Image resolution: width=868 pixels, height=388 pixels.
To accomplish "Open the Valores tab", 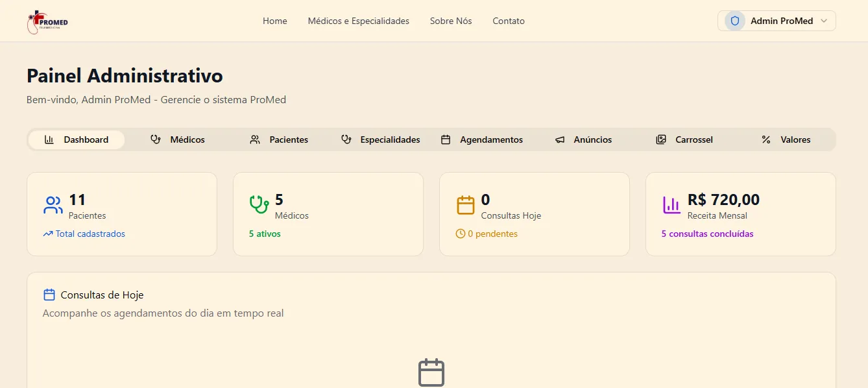I will click(x=786, y=139).
